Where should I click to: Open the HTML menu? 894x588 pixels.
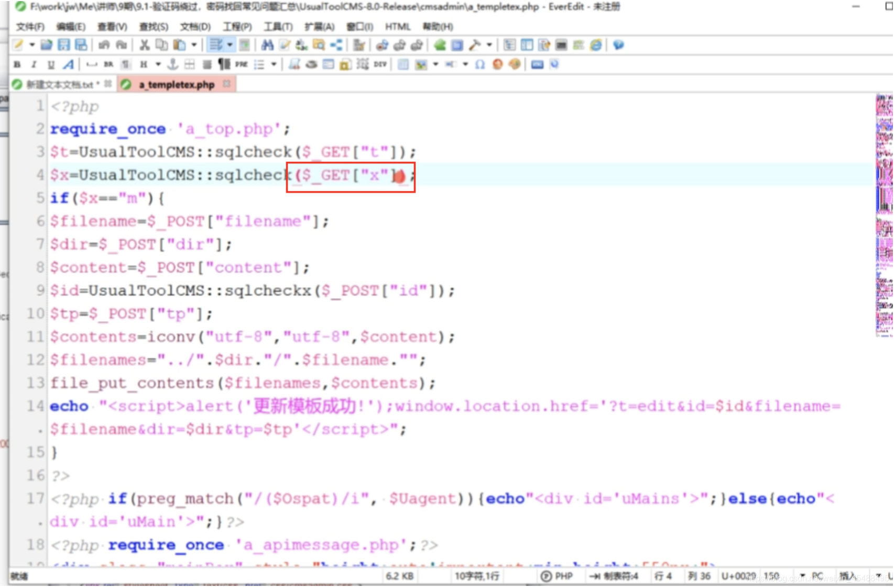(398, 26)
